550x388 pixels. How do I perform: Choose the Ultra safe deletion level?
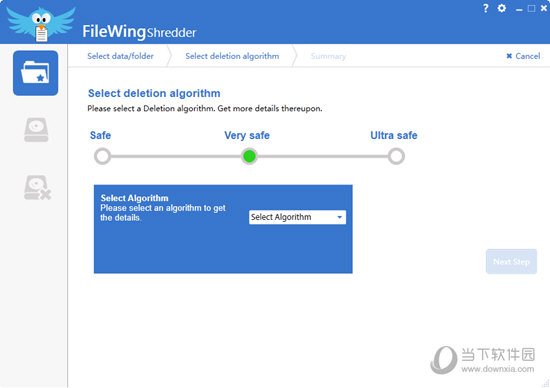(x=396, y=156)
